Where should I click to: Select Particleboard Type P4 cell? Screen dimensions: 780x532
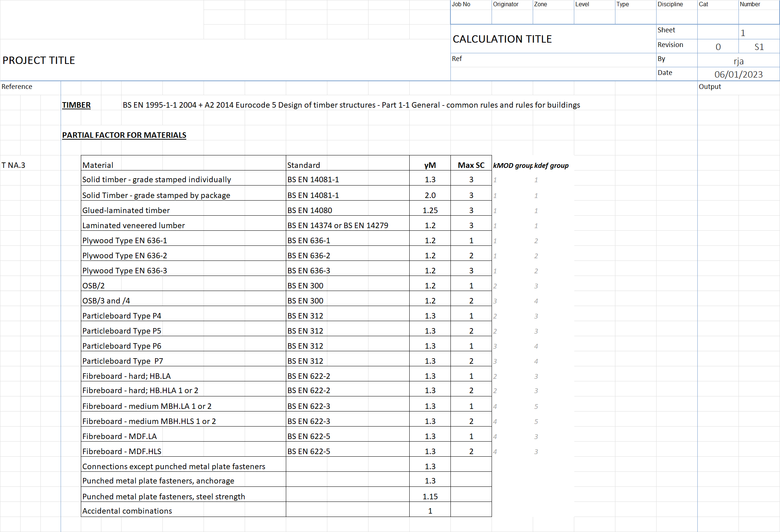[183, 314]
